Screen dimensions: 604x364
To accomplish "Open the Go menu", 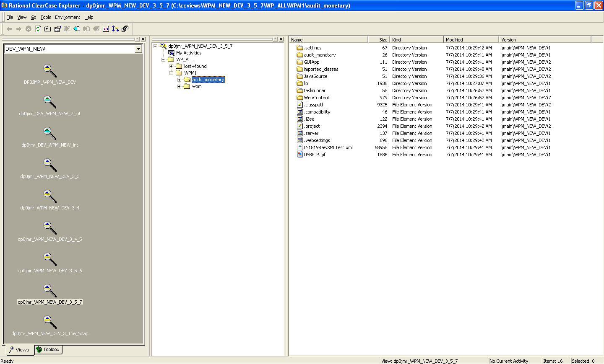I will pyautogui.click(x=34, y=17).
